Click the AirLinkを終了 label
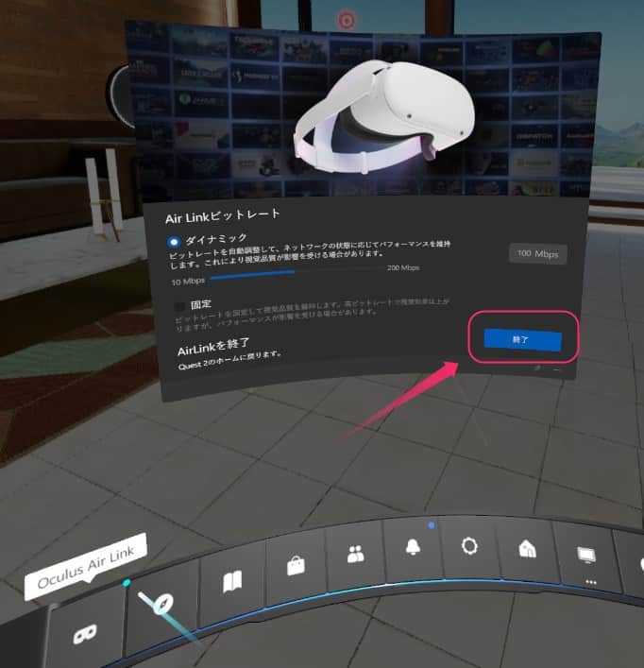 [213, 347]
